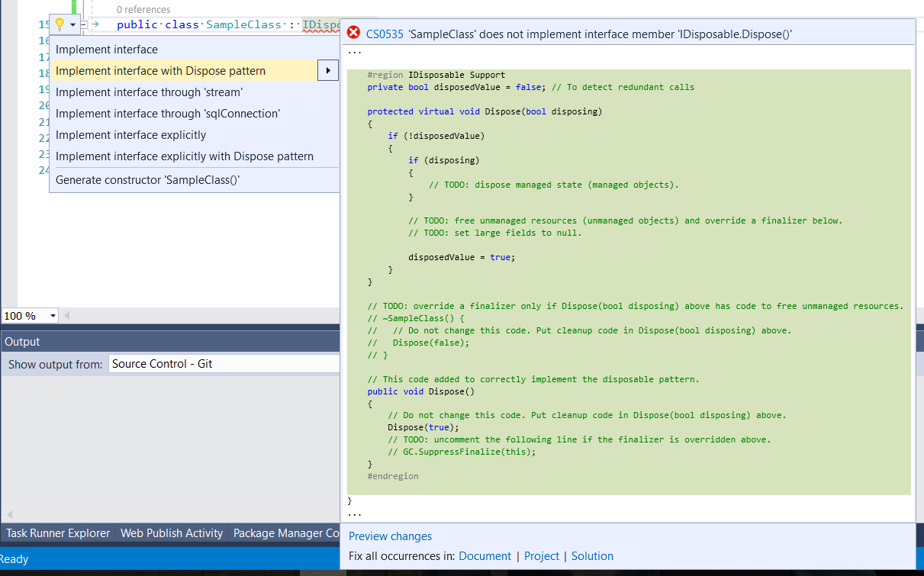The image size is (924, 576).
Task: Click the 'Preview changes' link
Action: [x=390, y=536]
